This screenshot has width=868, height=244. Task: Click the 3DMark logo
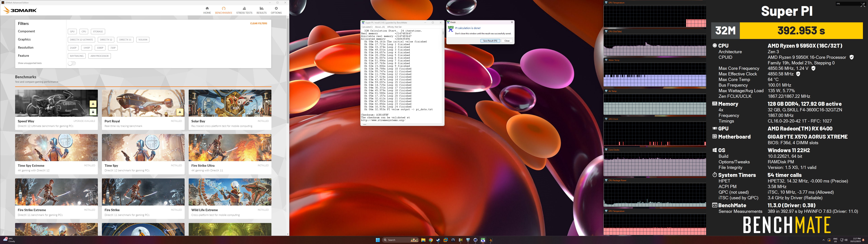20,10
